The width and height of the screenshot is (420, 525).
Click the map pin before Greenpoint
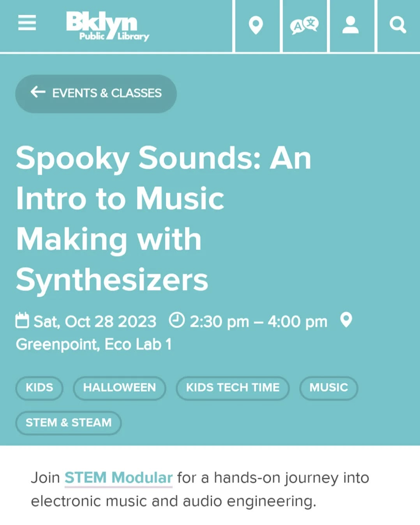click(346, 320)
